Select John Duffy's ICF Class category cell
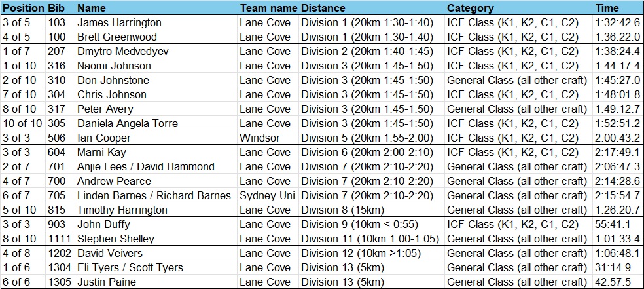Image resolution: width=644 pixels, height=289 pixels. [519, 225]
